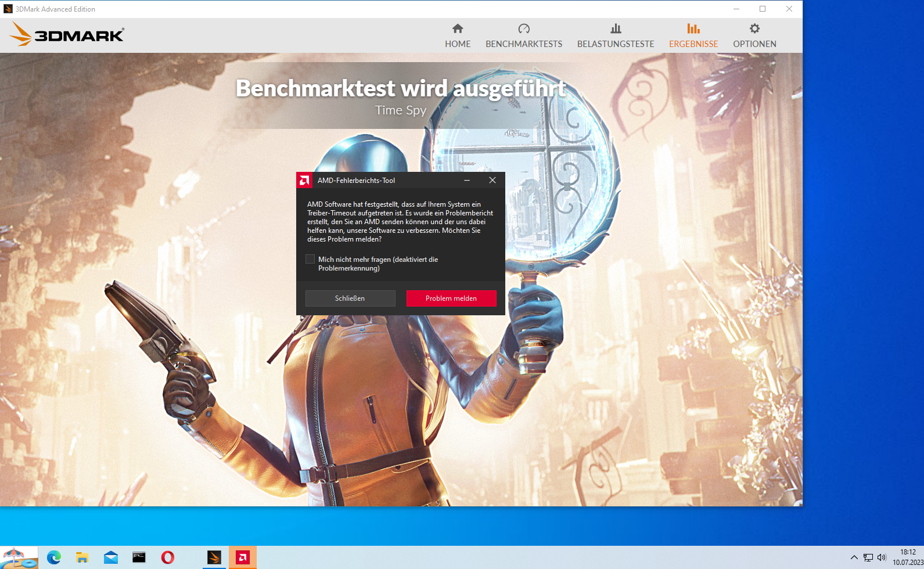Click the 'Time Spy' subtitle text

401,110
